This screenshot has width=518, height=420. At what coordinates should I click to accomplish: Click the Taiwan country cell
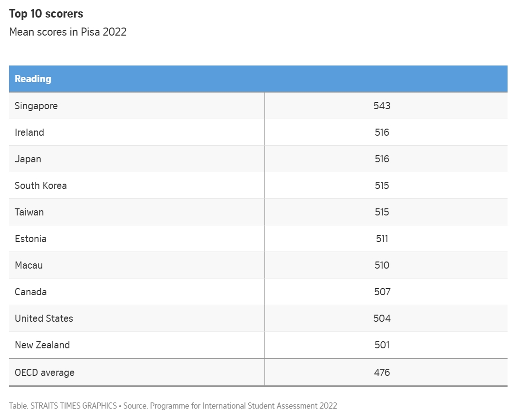tap(29, 212)
